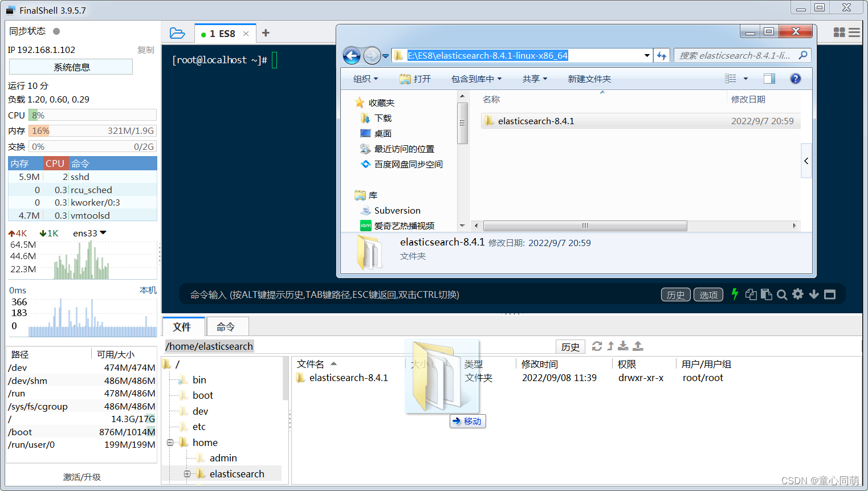The height and width of the screenshot is (491, 868).
Task: Collapse the home folder in remote tree
Action: click(x=170, y=443)
